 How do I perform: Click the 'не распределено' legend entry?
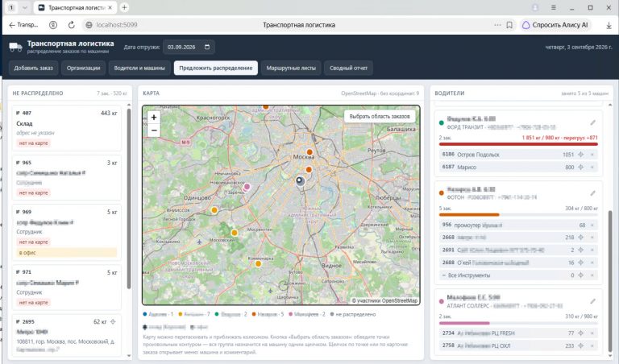(353, 314)
